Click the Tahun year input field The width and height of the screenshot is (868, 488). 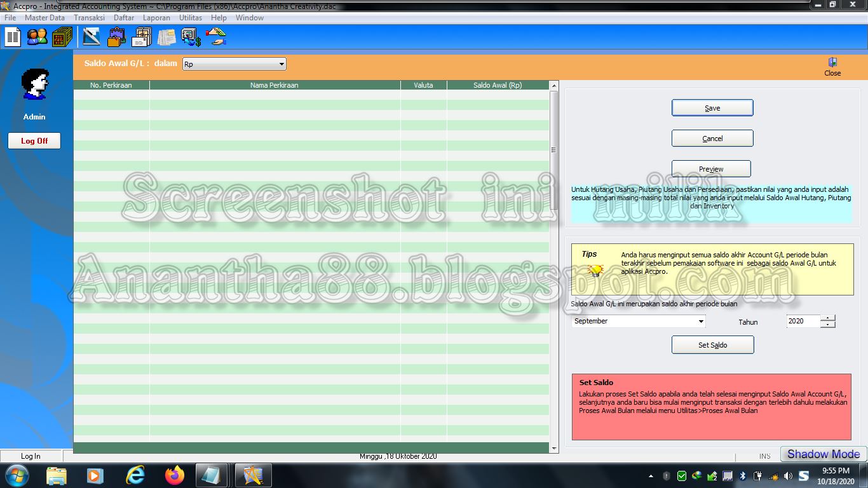[803, 322]
